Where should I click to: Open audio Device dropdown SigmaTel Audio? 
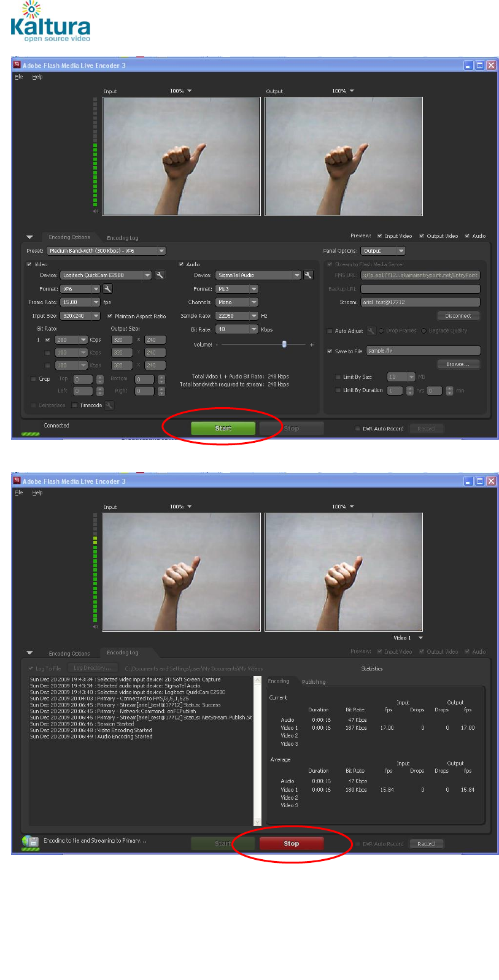[x=258, y=275]
